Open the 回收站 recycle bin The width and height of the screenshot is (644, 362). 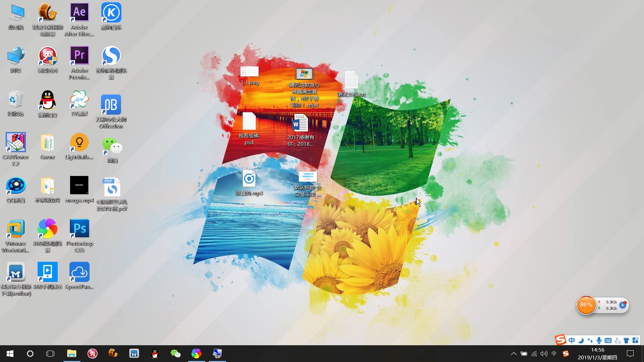pyautogui.click(x=16, y=103)
